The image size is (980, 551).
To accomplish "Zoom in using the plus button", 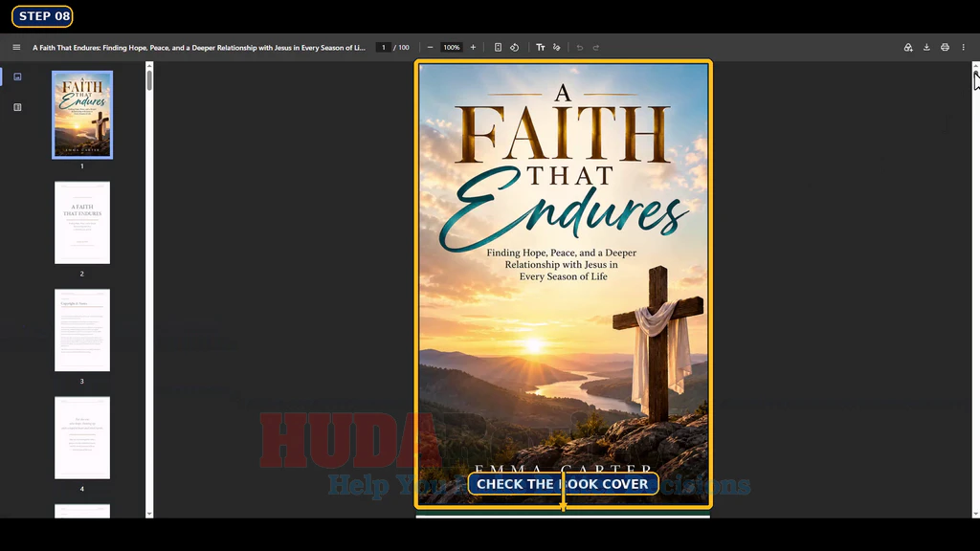I will pos(473,48).
